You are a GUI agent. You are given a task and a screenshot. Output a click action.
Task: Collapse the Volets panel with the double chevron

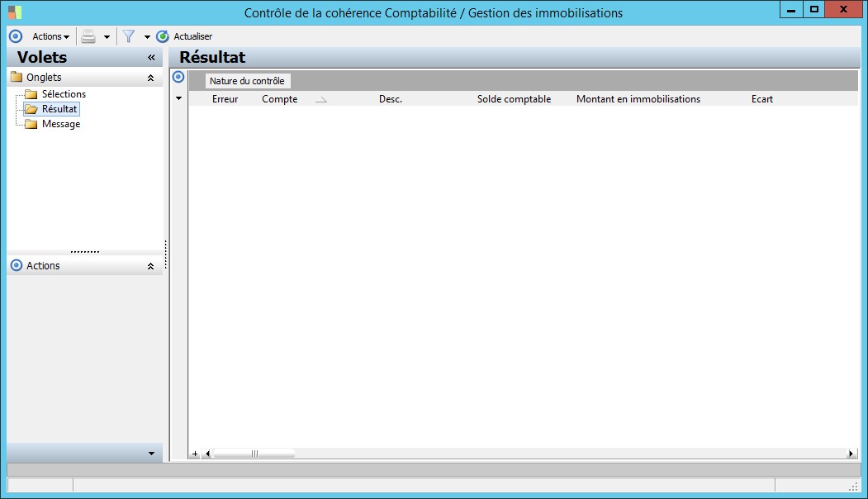coord(151,58)
